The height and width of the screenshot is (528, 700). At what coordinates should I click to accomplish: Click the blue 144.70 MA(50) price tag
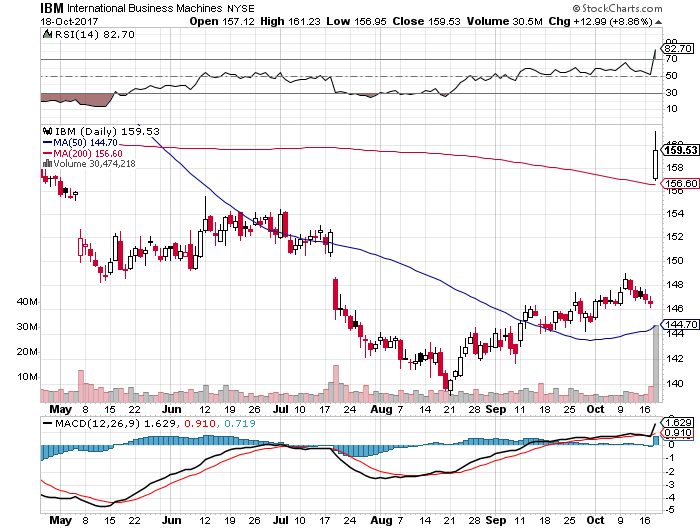(x=677, y=325)
